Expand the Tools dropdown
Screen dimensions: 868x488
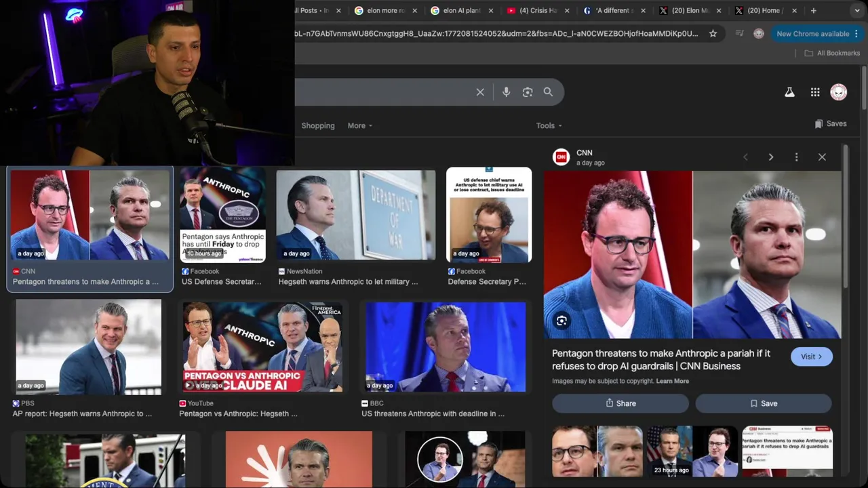[x=549, y=125]
